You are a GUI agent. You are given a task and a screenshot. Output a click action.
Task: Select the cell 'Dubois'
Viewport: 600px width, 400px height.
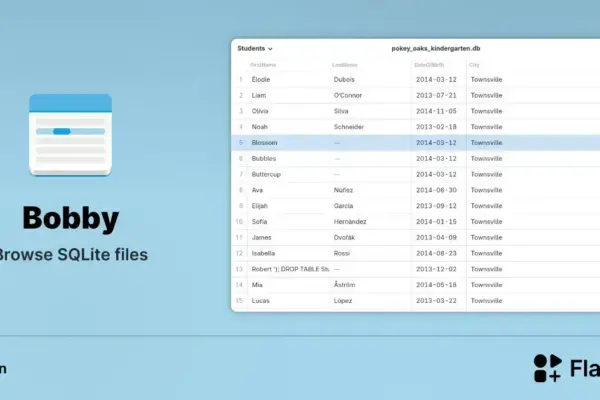[x=344, y=80]
